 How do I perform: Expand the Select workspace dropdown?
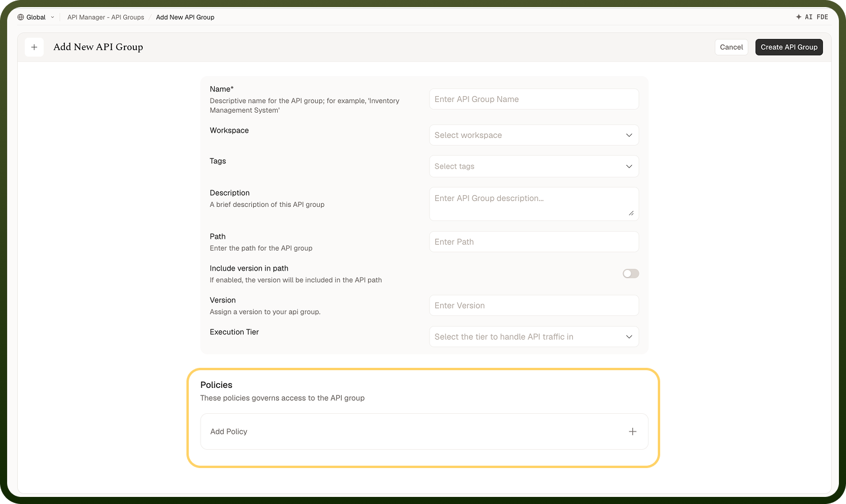click(x=534, y=135)
